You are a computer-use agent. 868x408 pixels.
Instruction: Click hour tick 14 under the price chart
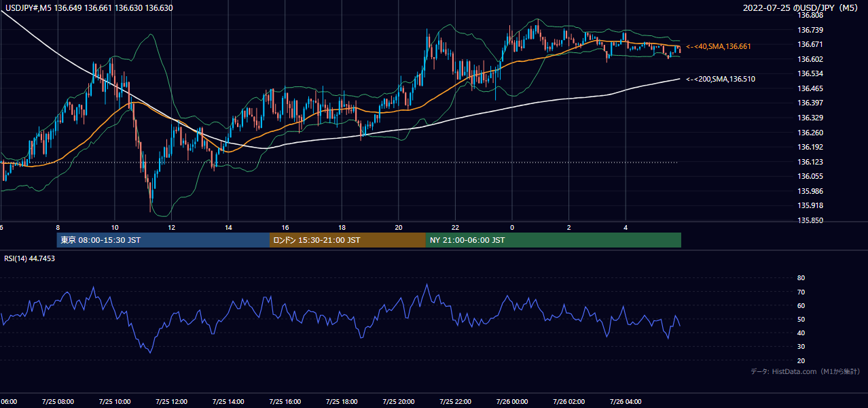click(x=228, y=227)
